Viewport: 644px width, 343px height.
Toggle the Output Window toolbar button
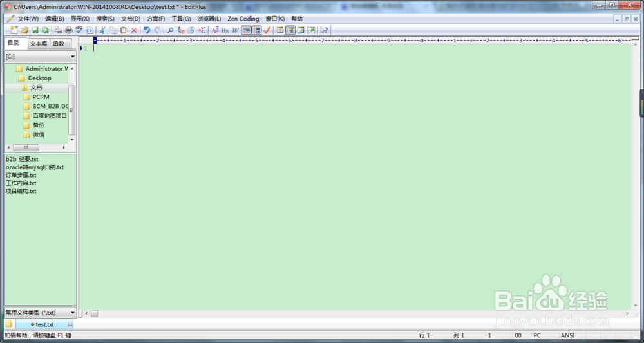pos(301,30)
